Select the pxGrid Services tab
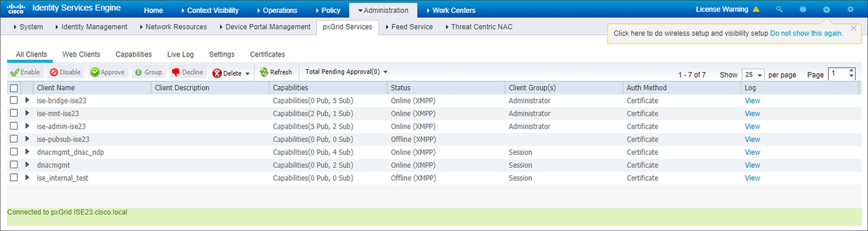This screenshot has height=231, width=868. [348, 27]
